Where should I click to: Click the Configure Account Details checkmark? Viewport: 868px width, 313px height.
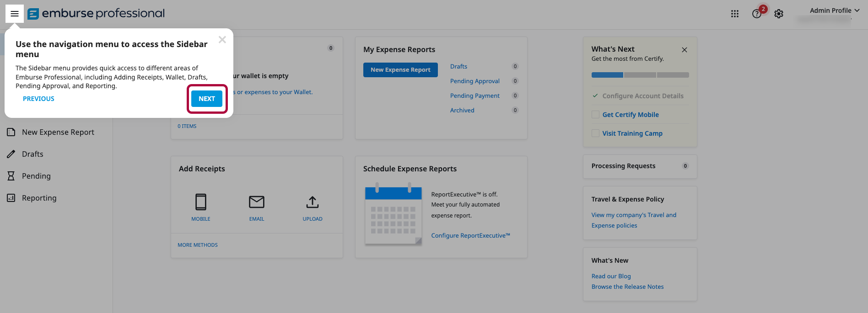point(595,96)
